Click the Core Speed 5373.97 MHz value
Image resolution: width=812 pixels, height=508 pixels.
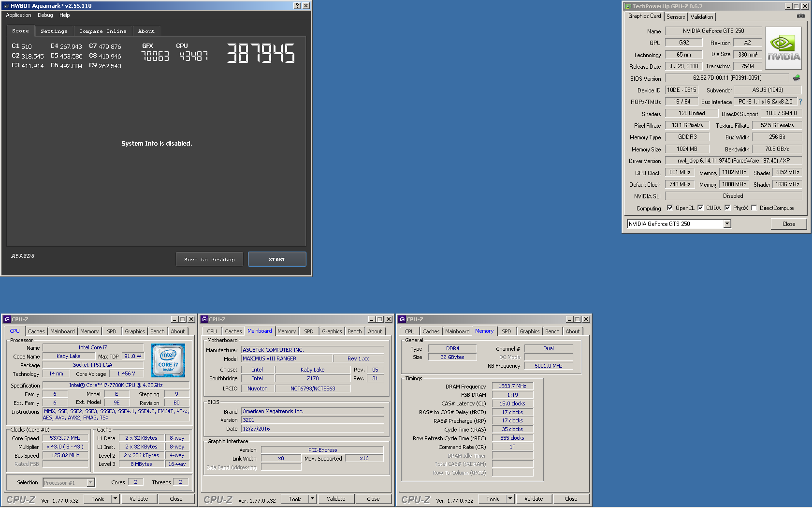(x=65, y=438)
